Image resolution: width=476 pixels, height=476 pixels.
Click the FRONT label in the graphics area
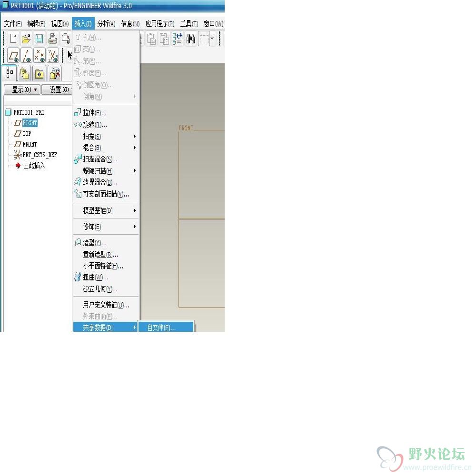click(186, 128)
